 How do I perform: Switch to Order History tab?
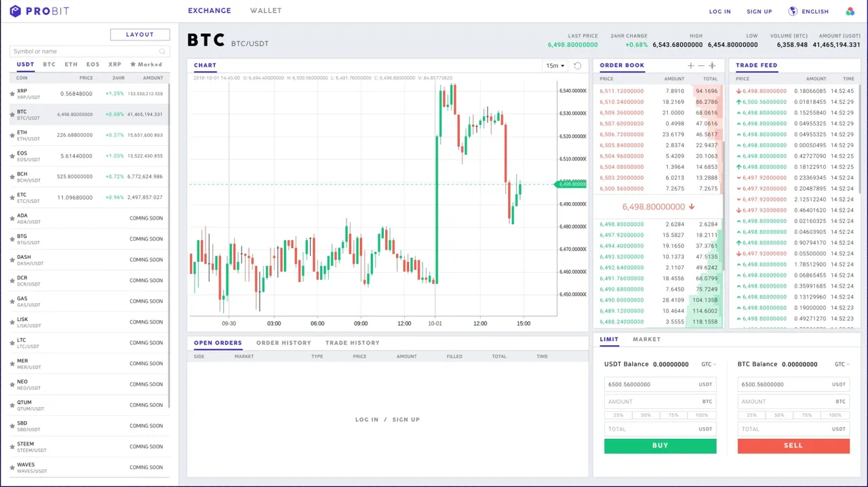[x=283, y=343]
